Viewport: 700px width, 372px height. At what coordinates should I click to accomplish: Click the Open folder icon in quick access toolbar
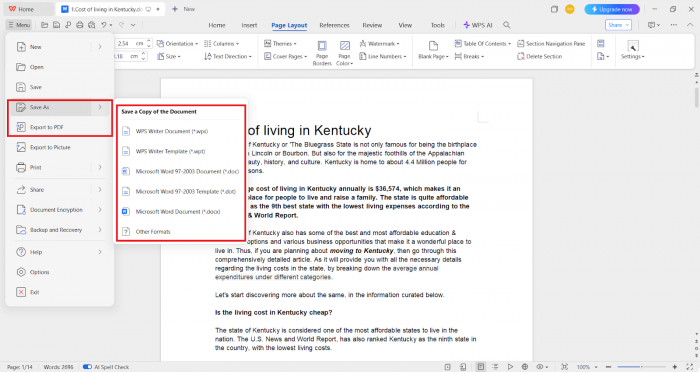click(x=44, y=25)
